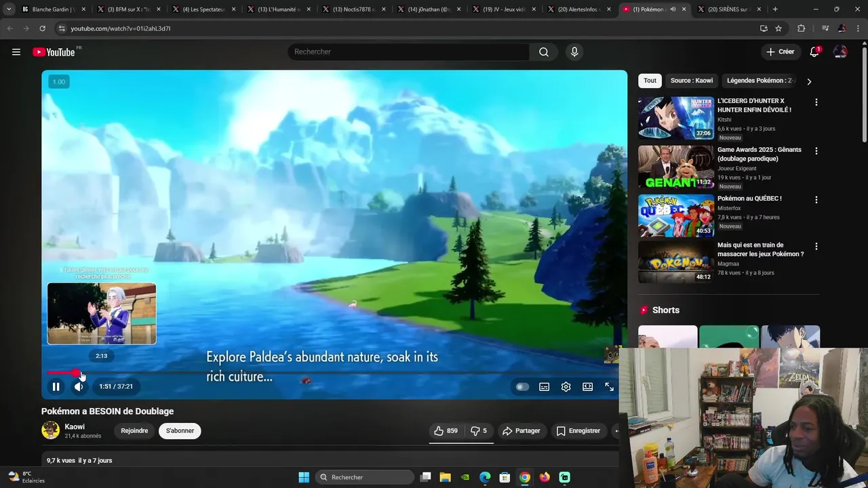Click the taskbar Rechercher search box
Viewport: 868px width, 488px height.
pos(365,477)
